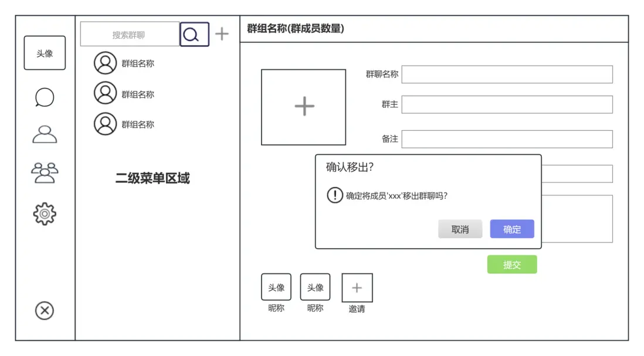Click the plus icon beside search
Screen dimensions: 644x356
pos(222,33)
